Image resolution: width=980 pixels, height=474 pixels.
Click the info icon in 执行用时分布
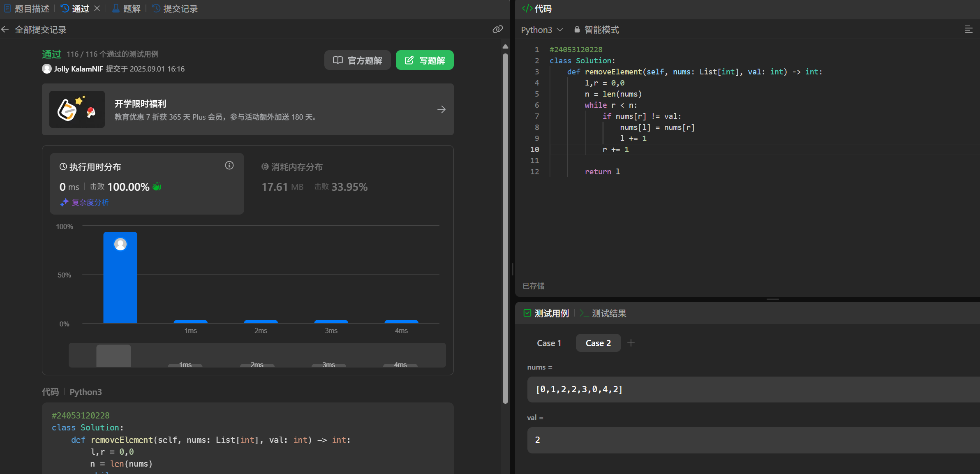[229, 166]
